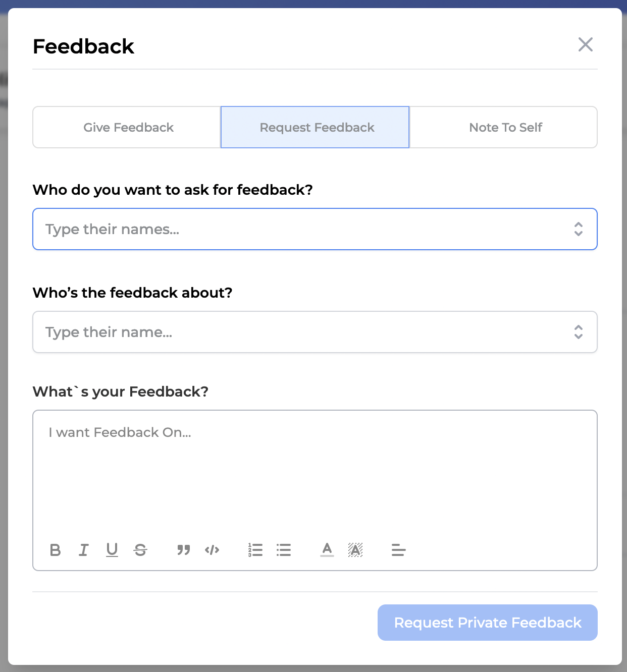Click into the feedback text area
The height and width of the screenshot is (672, 627).
point(314,474)
